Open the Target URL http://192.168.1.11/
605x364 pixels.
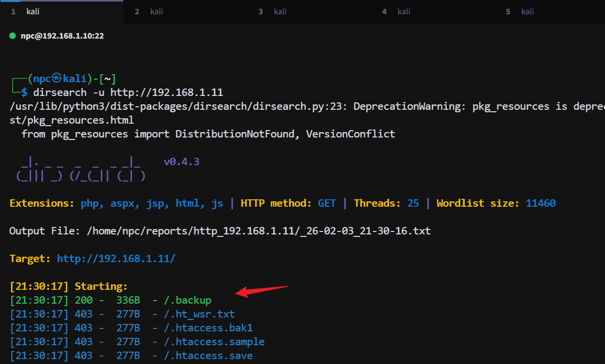click(x=116, y=259)
